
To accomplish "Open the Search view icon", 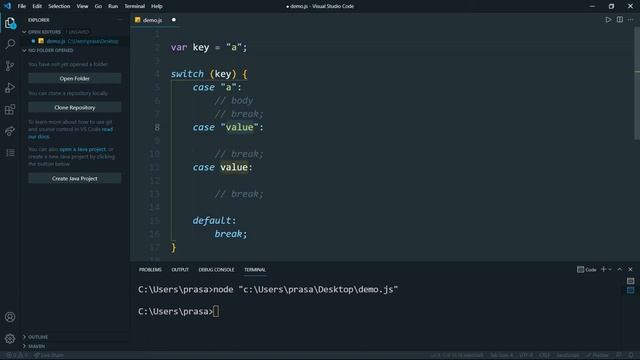I will tap(10, 44).
